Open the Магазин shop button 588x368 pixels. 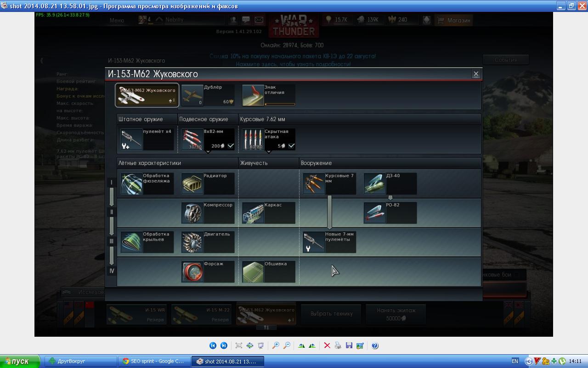[x=454, y=20]
